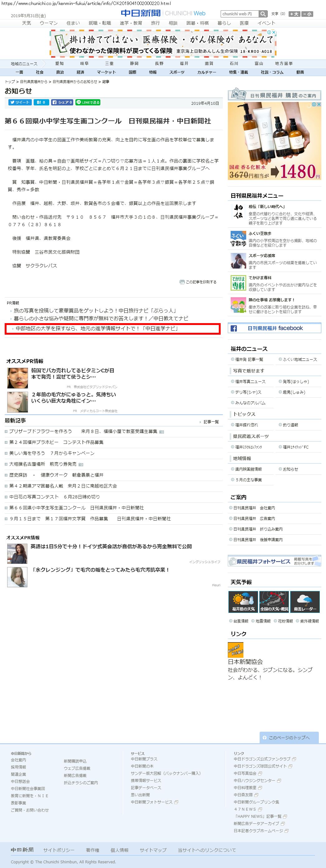The image size is (326, 868).
Task: Click the Tweet share button
Action: (20, 102)
